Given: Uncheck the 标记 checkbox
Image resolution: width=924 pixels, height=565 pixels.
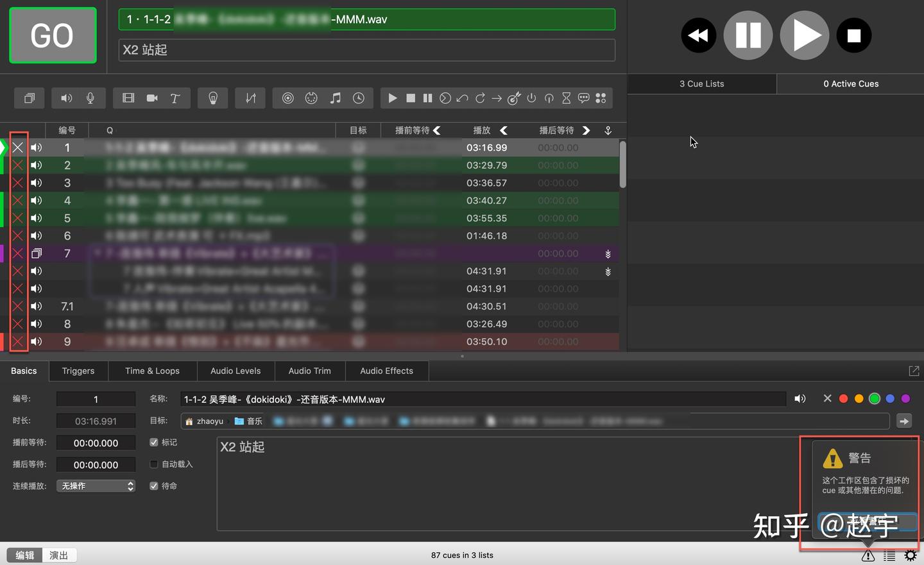Looking at the screenshot, I should tap(153, 443).
